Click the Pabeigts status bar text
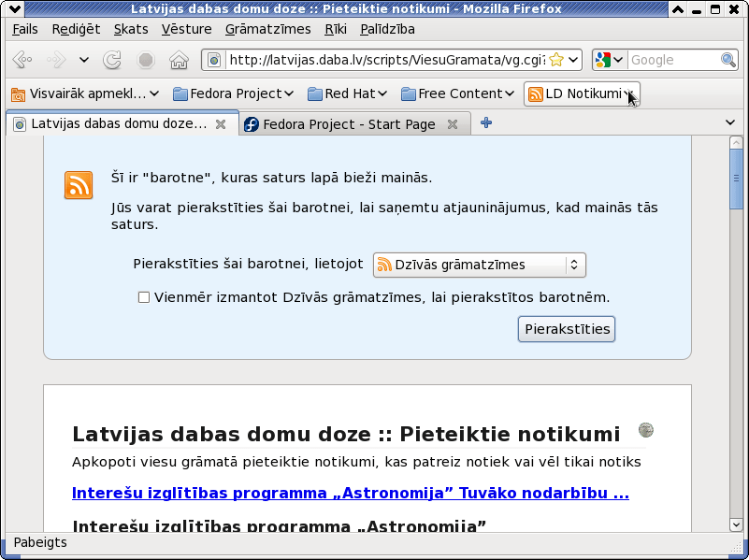The image size is (749, 560). pos(40,543)
